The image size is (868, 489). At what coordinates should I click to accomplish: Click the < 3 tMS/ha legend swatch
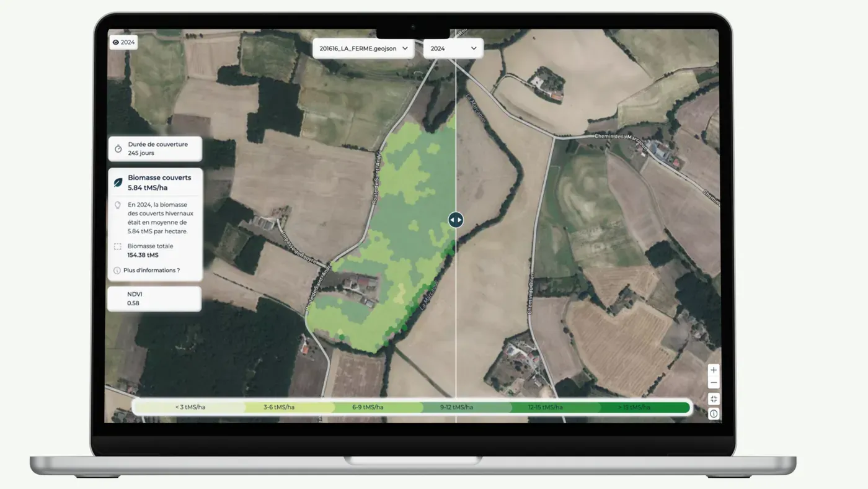[189, 407]
